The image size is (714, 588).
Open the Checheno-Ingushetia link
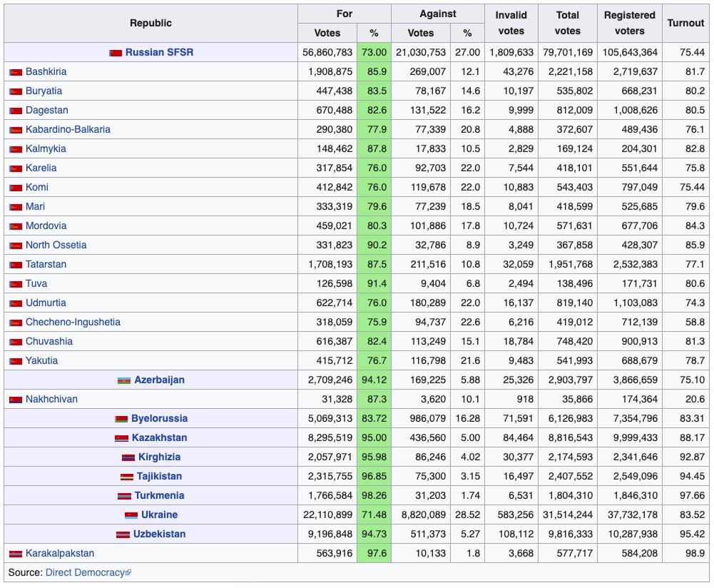[73, 322]
